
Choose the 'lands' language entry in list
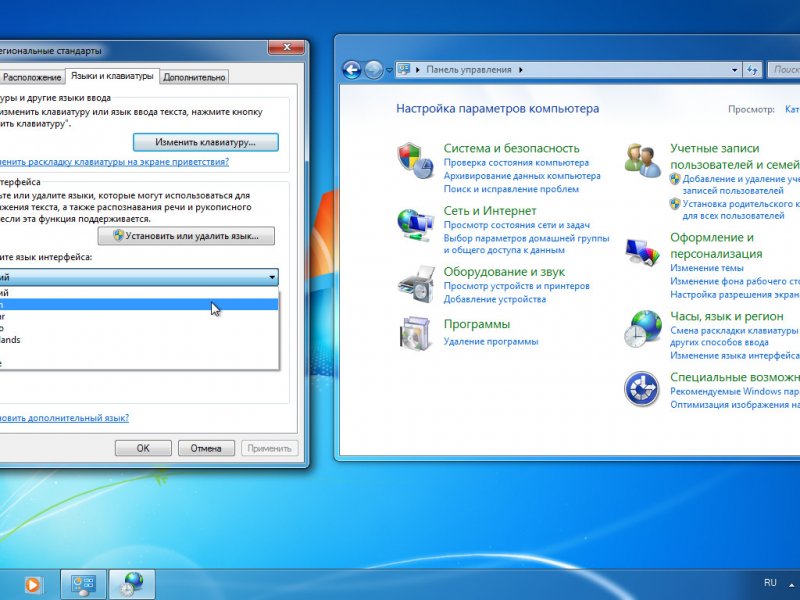139,340
